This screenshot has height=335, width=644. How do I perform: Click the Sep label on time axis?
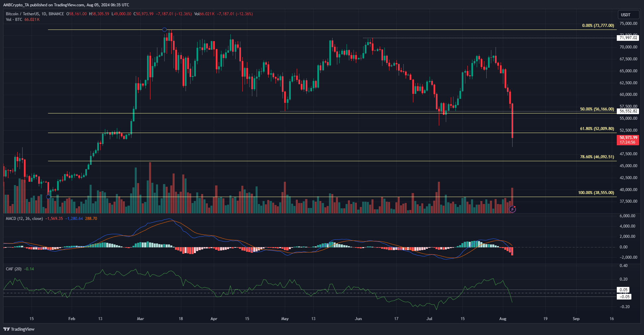(576, 319)
